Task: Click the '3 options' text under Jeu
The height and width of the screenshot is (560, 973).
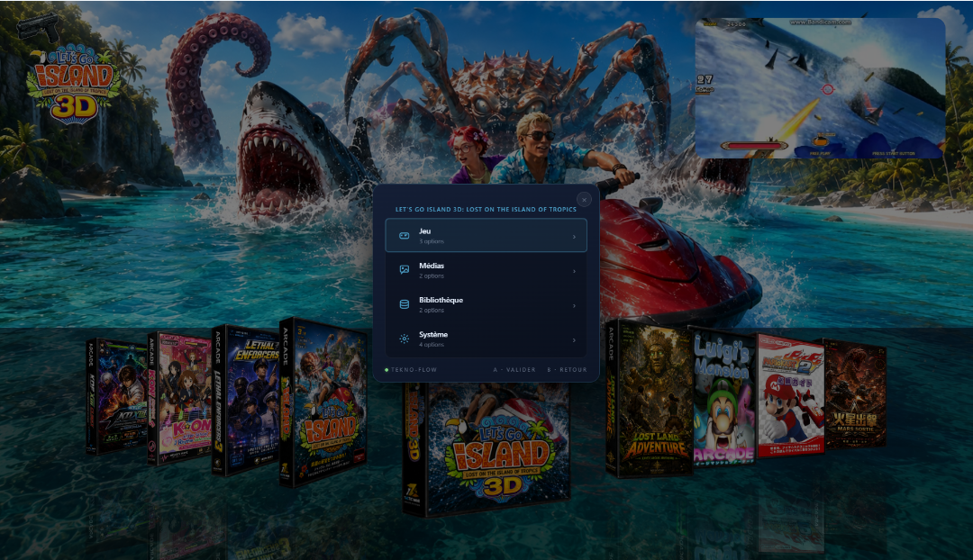Action: tap(432, 241)
